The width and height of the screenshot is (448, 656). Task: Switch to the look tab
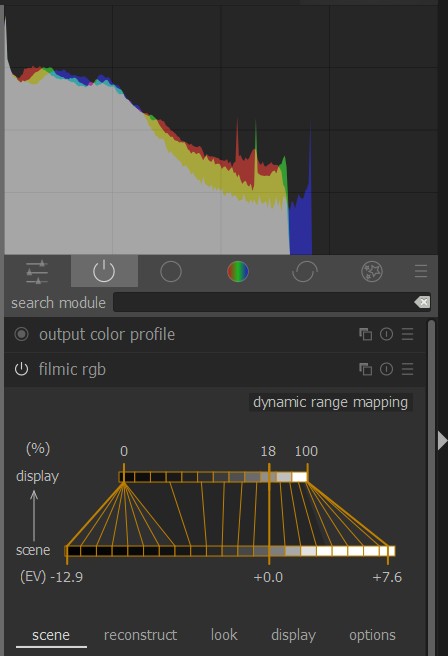(x=224, y=635)
